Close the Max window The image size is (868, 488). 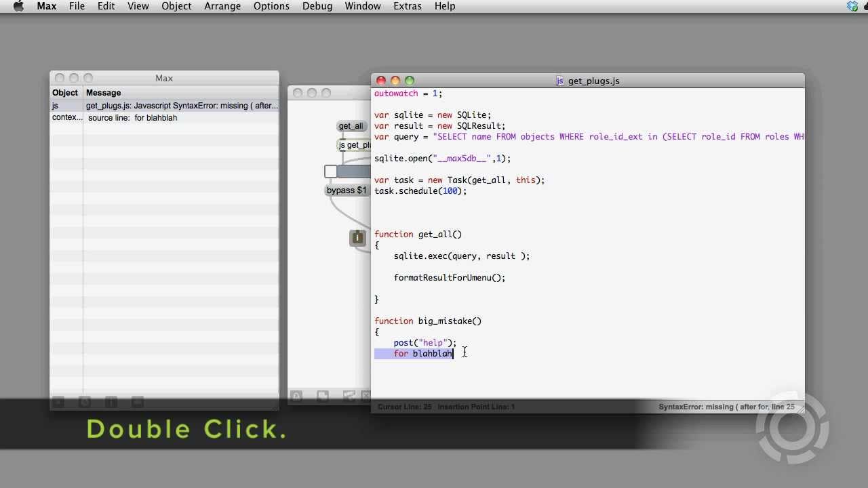coord(60,78)
